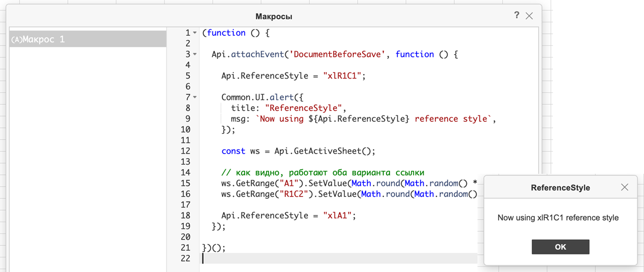The height and width of the screenshot is (272, 644).
Task: Dismiss the ReferenceStyle alert using its X
Action: 624,187
